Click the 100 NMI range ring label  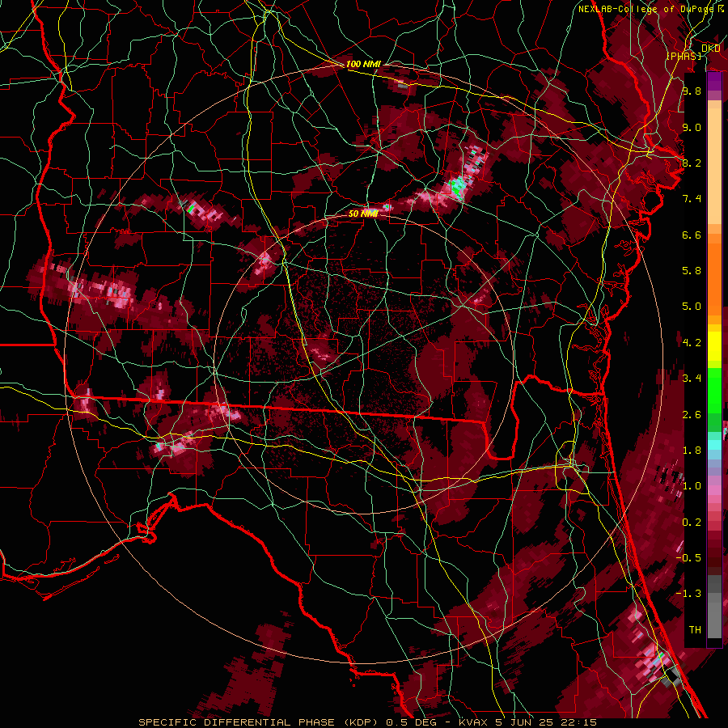363,64
